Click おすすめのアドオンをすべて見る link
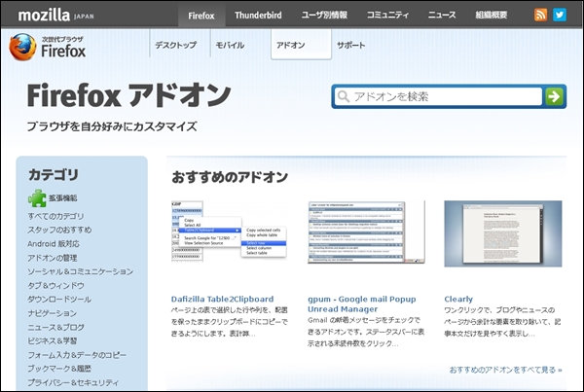Viewport: 584px width, 392px height. 505,370
